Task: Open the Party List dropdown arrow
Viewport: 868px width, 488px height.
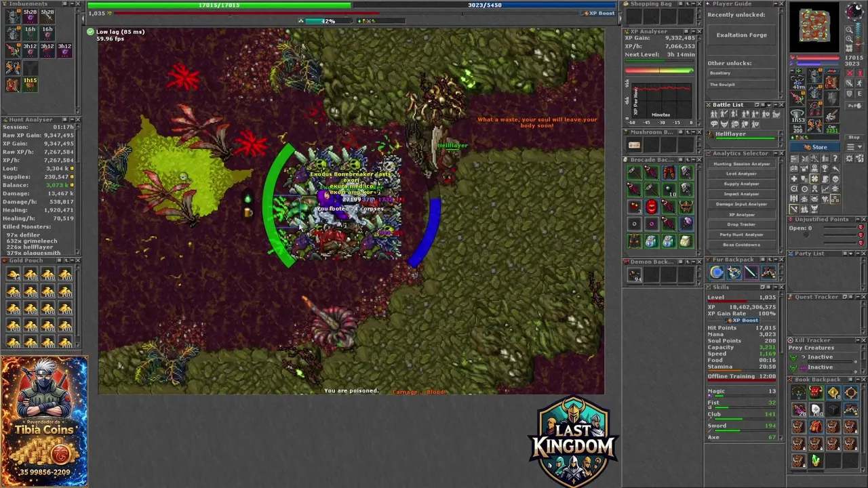Action: tap(851, 253)
